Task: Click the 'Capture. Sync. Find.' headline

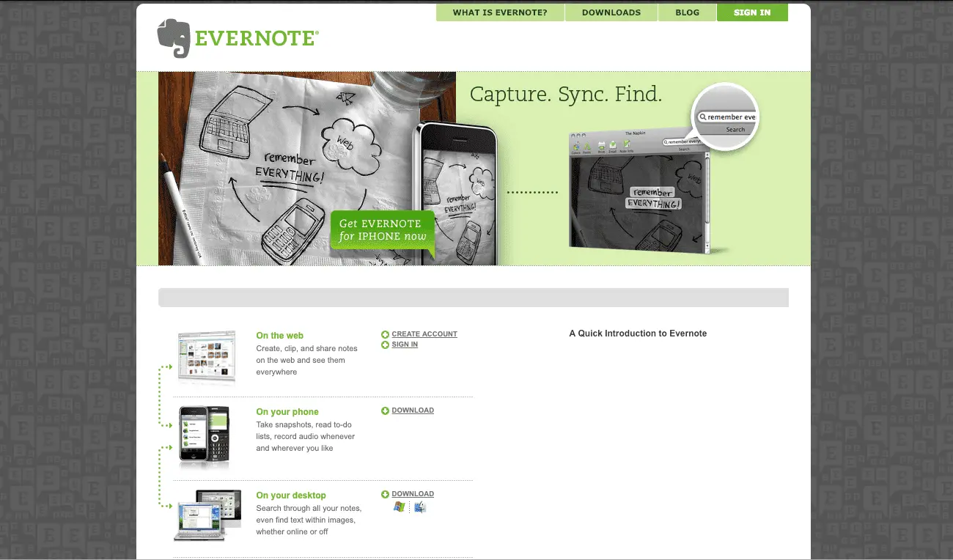Action: click(x=565, y=95)
